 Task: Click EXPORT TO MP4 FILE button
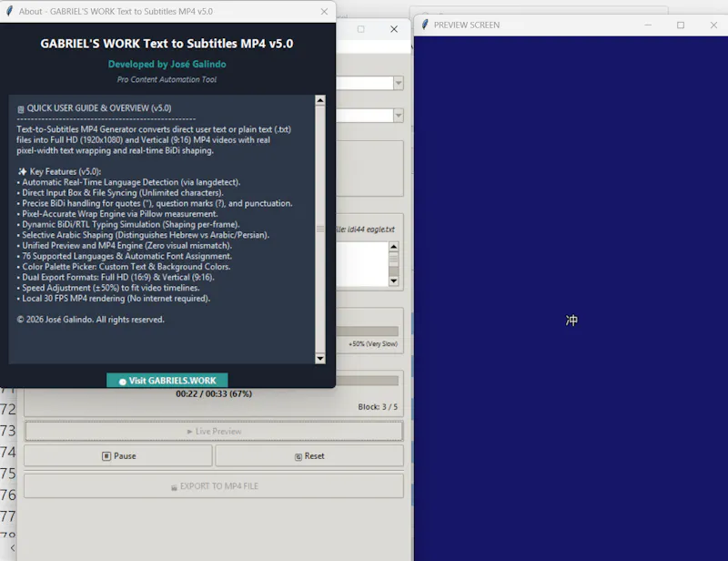click(214, 486)
